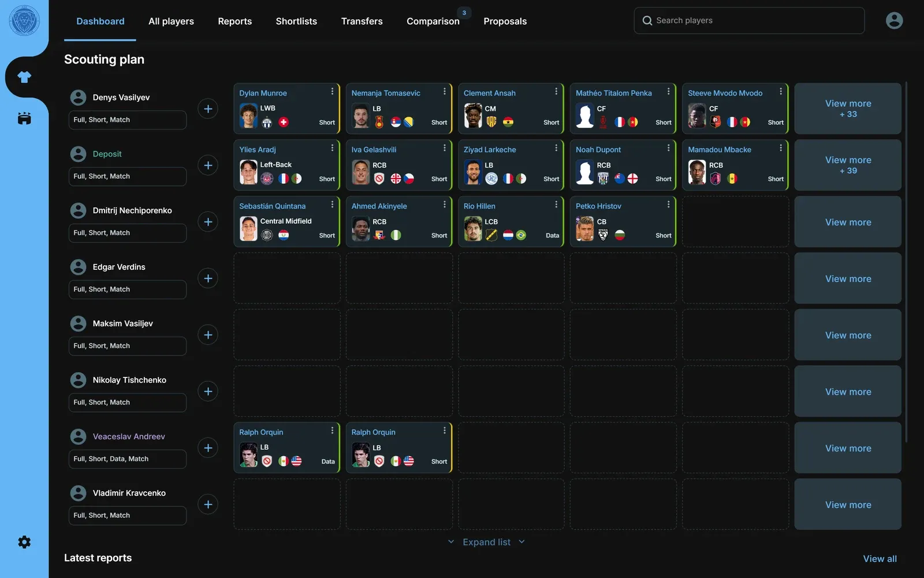The image size is (924, 578).
Task: Open the video camera sidebar icon
Action: [24, 118]
